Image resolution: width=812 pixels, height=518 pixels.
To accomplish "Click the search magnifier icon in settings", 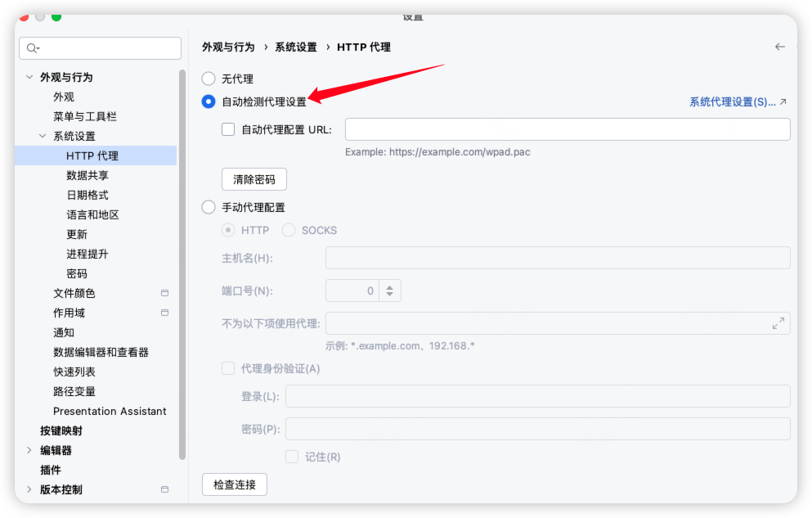I will pos(32,48).
